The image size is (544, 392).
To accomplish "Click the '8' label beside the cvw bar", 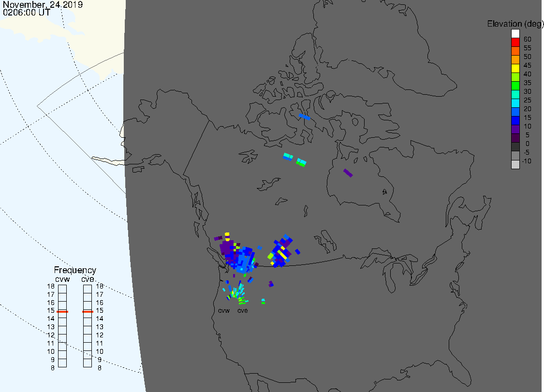I will pyautogui.click(x=53, y=368).
